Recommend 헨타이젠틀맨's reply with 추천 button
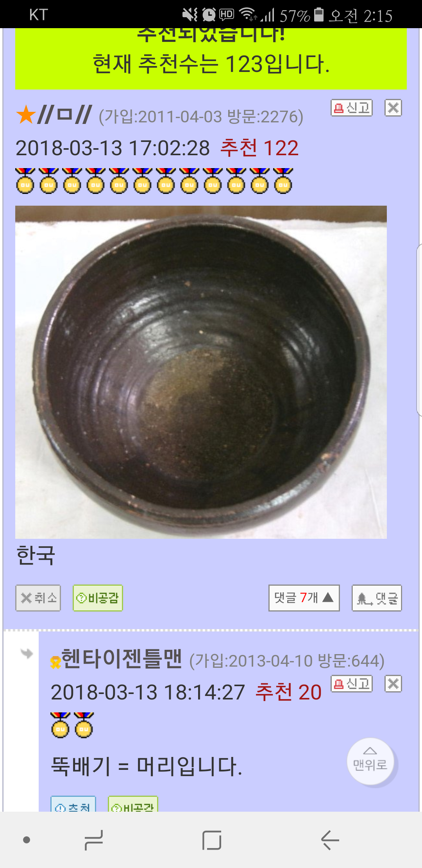The image size is (422, 868). [73, 804]
